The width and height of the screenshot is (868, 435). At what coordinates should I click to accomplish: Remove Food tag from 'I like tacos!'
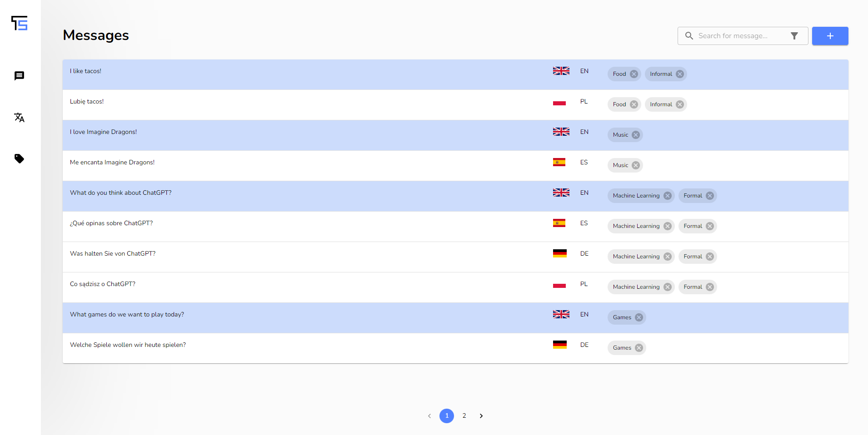(x=634, y=74)
